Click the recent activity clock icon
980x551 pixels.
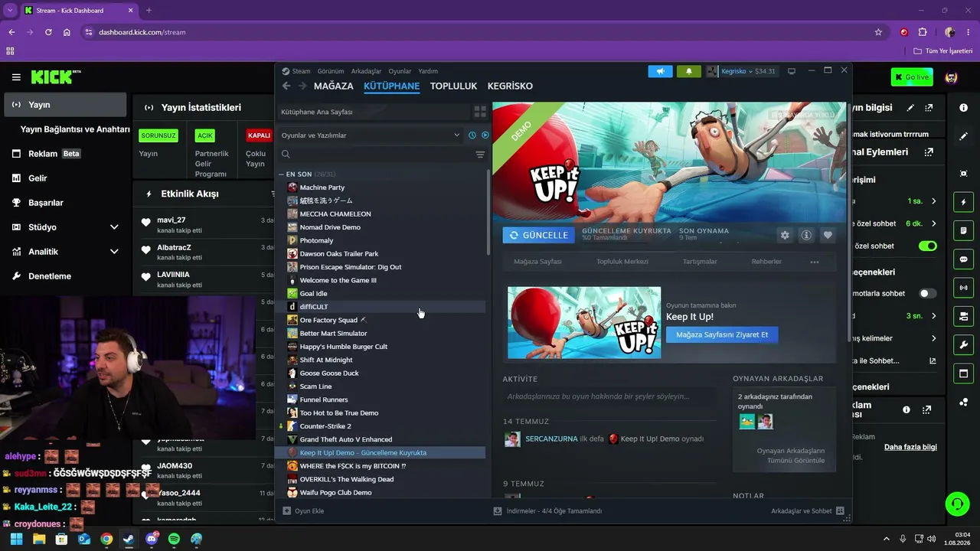pos(472,135)
